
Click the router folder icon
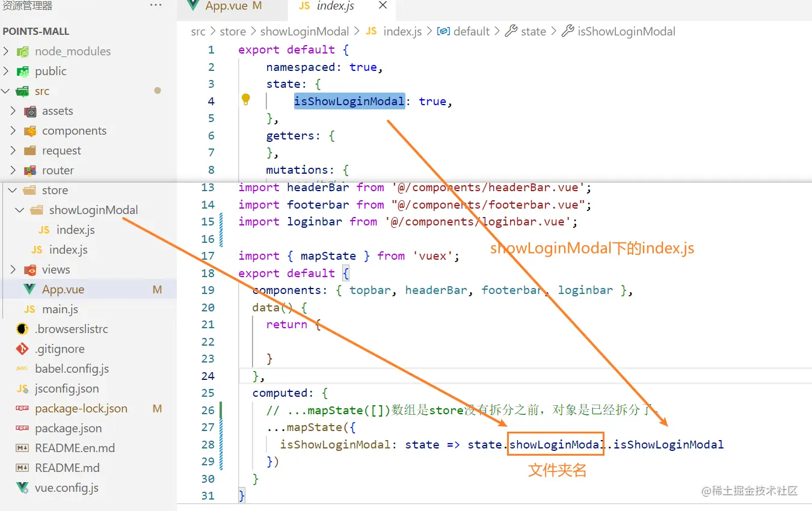pyautogui.click(x=30, y=171)
